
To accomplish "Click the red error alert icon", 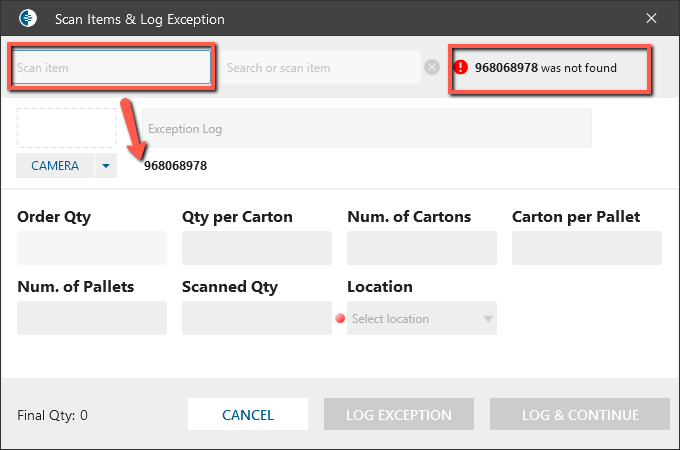I will pyautogui.click(x=461, y=68).
